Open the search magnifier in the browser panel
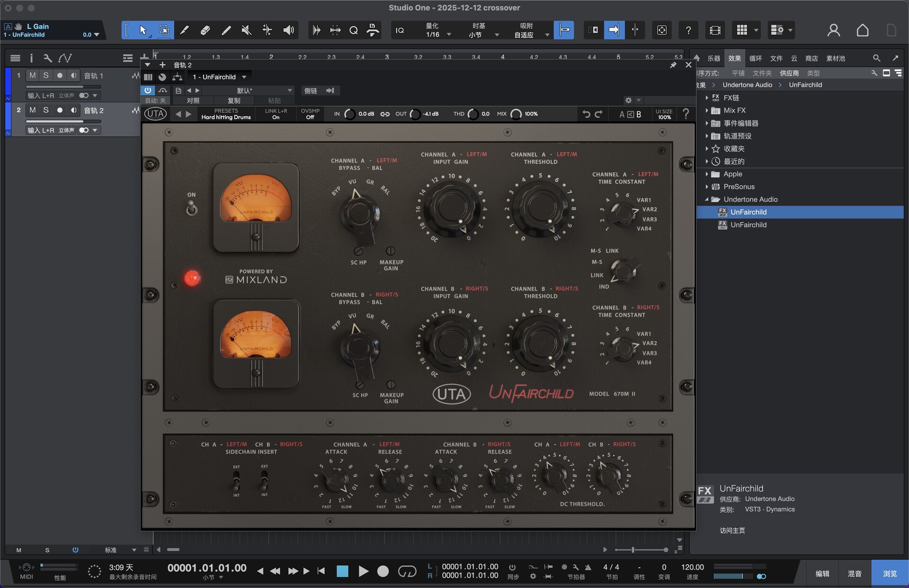 (x=875, y=58)
